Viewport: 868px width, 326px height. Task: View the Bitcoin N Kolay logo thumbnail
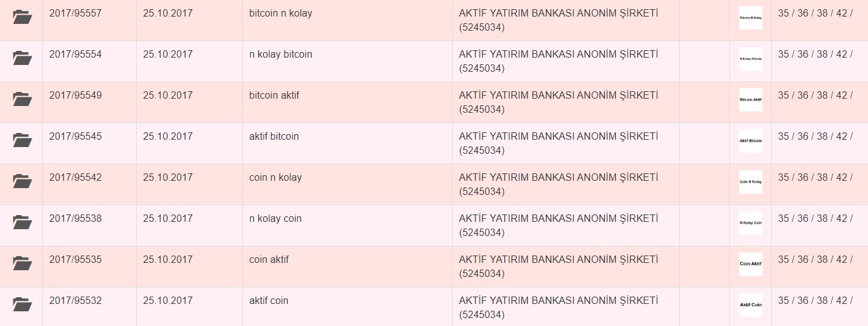coord(751,18)
